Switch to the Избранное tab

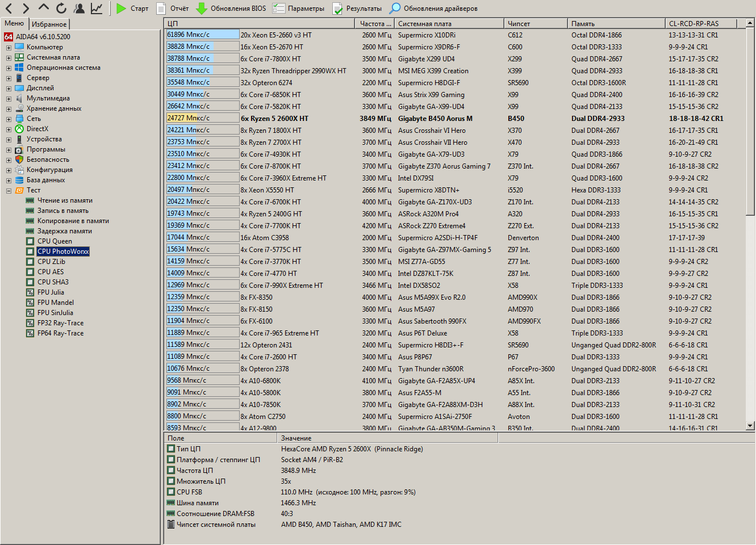tap(49, 24)
